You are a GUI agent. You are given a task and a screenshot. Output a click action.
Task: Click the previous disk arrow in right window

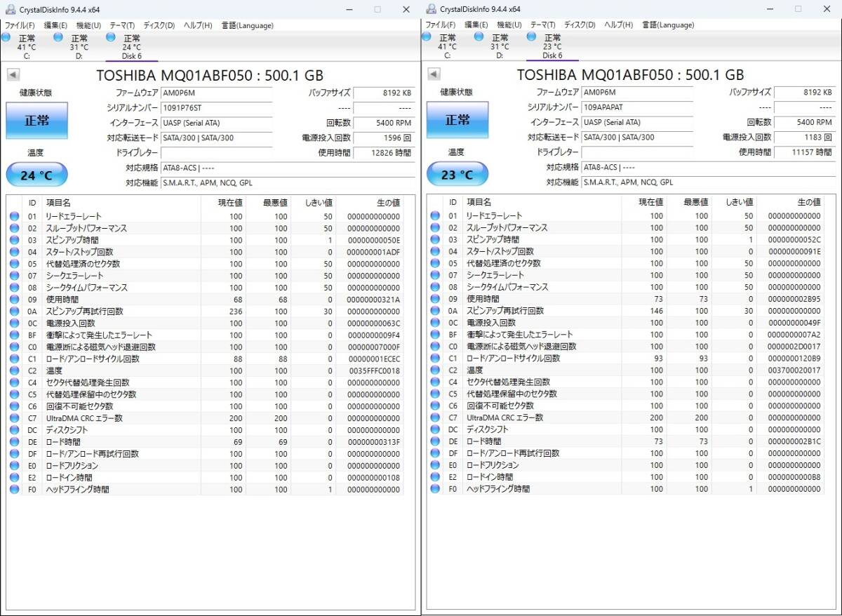(434, 74)
